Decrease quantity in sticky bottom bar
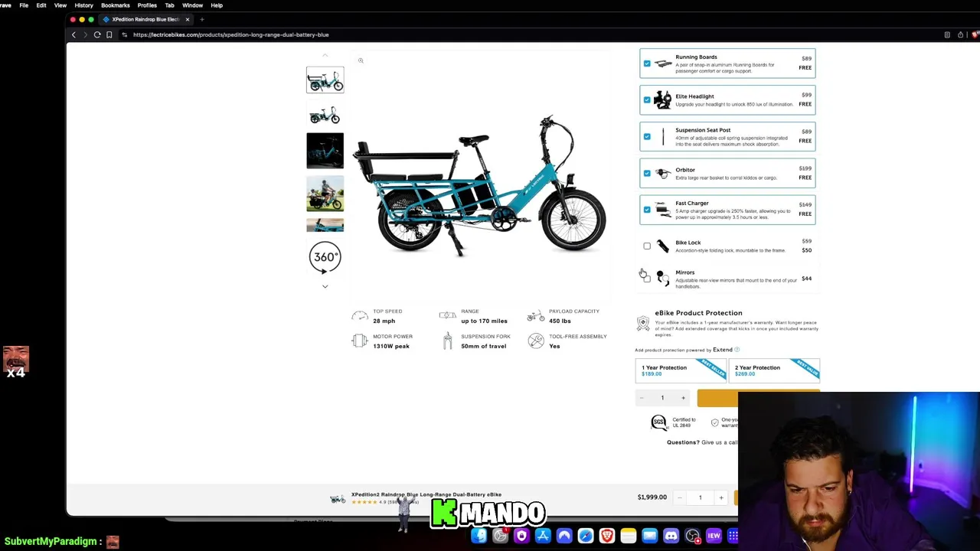This screenshot has width=980, height=551. [679, 498]
